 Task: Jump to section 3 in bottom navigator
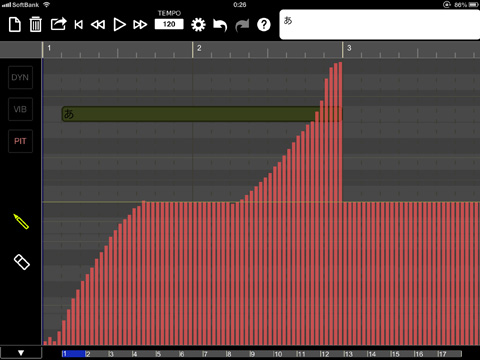[120, 354]
